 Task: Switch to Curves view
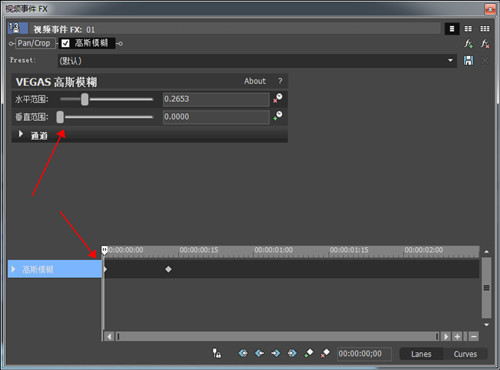pyautogui.click(x=465, y=354)
